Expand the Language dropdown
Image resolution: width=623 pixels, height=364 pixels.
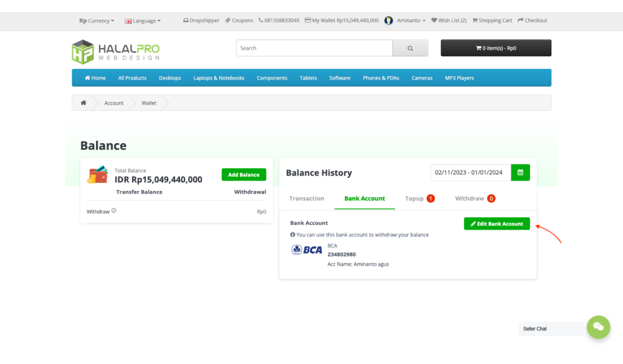(143, 21)
